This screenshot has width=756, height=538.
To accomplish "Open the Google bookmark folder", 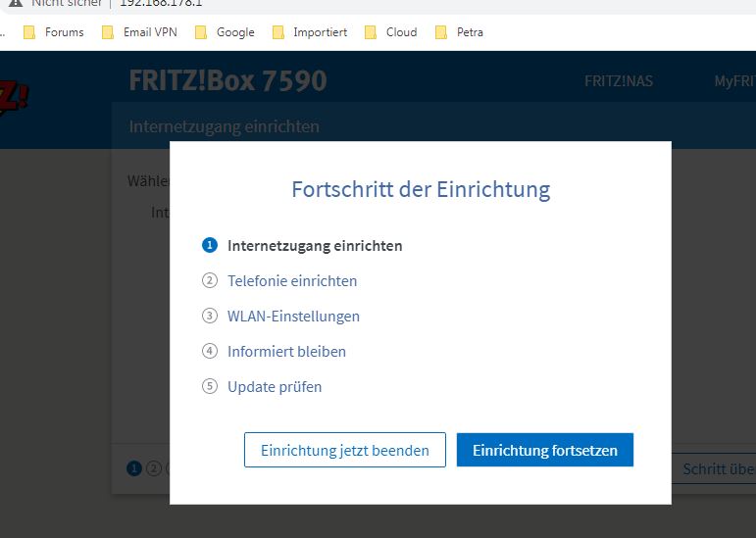I will [x=225, y=32].
